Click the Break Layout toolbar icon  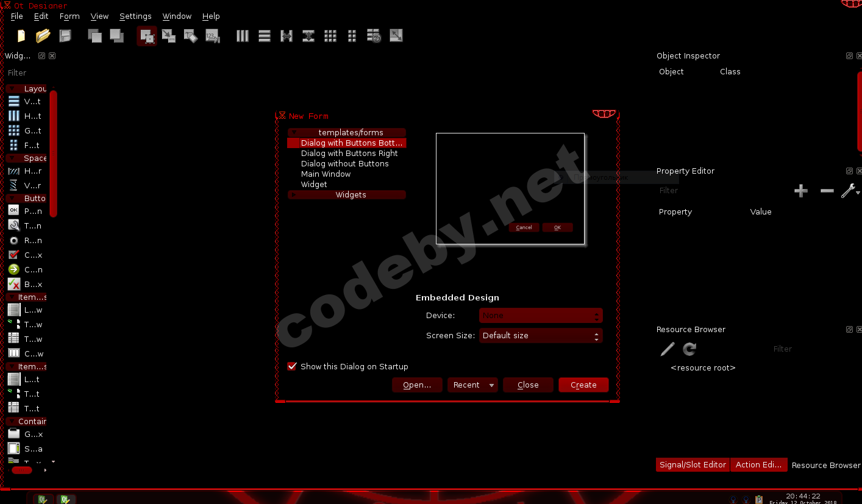pos(374,36)
